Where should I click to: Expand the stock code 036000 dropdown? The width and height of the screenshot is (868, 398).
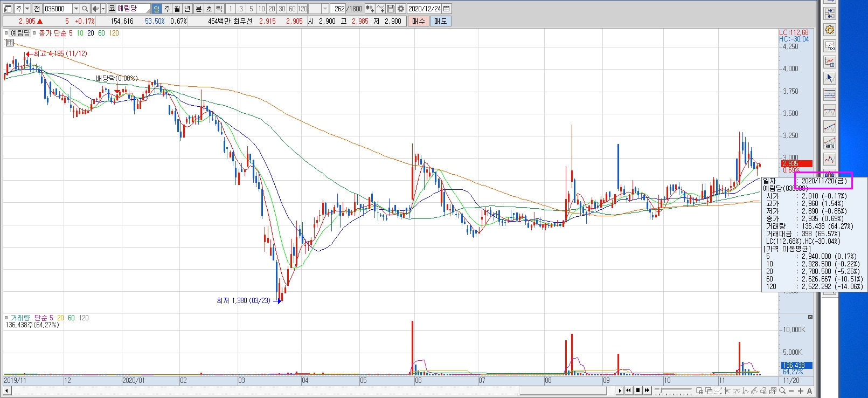pyautogui.click(x=76, y=9)
